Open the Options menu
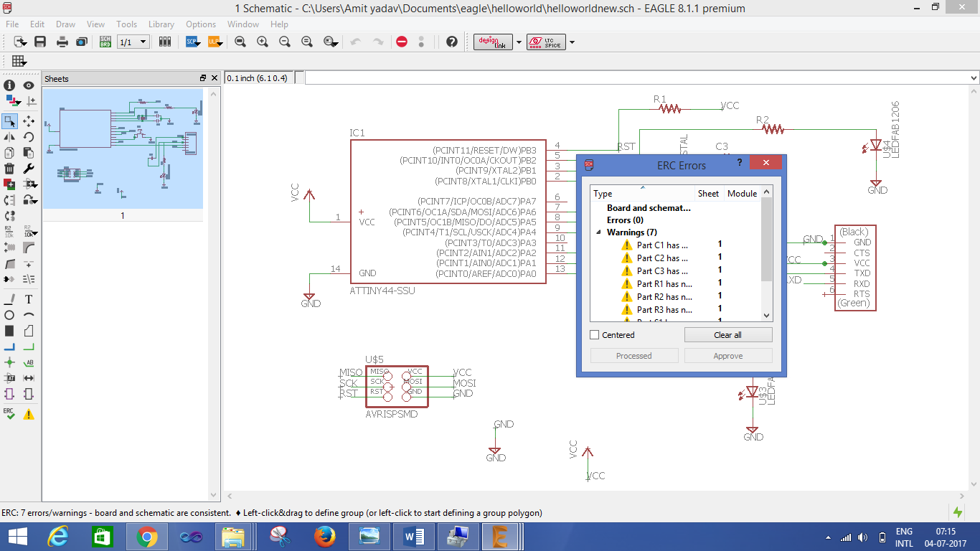 201,24
